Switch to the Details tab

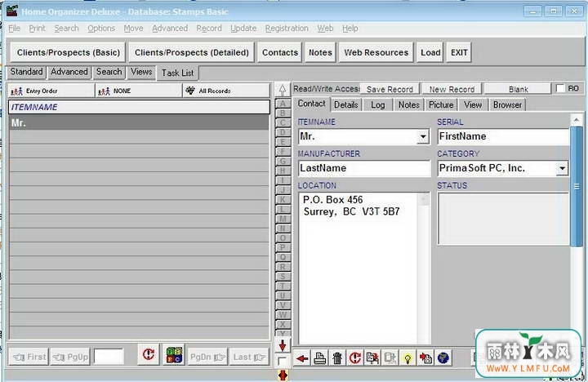coord(346,105)
